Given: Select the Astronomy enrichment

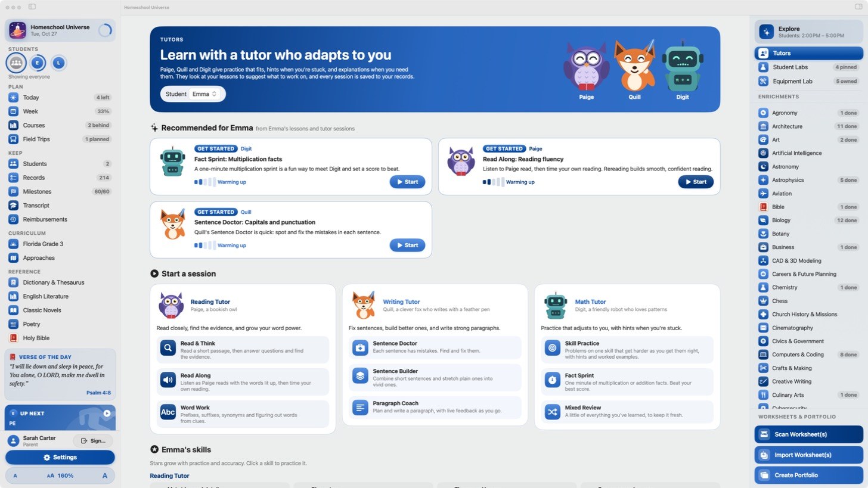Looking at the screenshot, I should (808, 166).
